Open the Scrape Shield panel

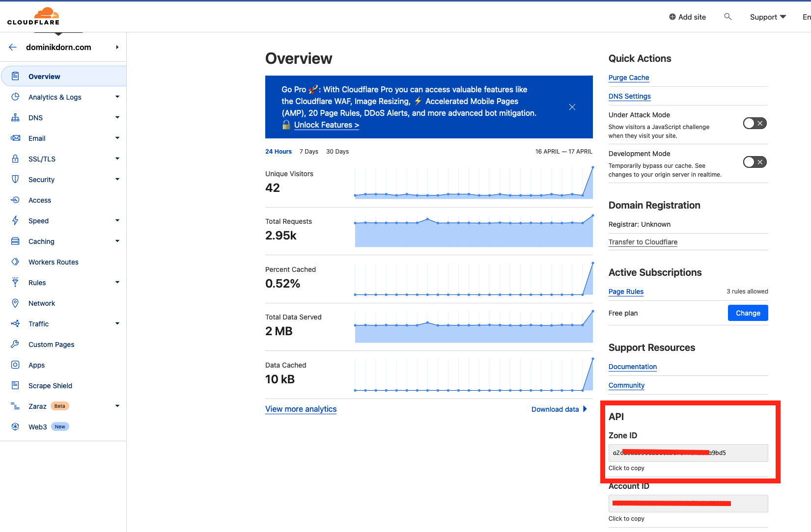(x=50, y=385)
